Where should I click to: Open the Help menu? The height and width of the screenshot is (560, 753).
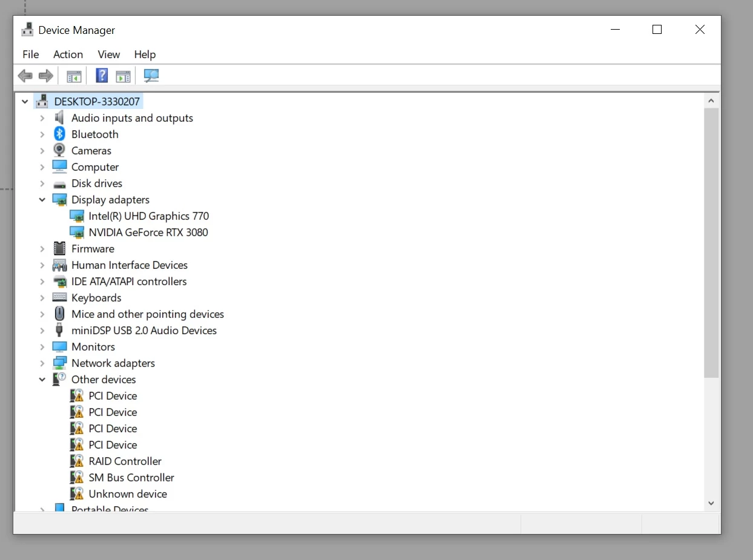pos(145,54)
